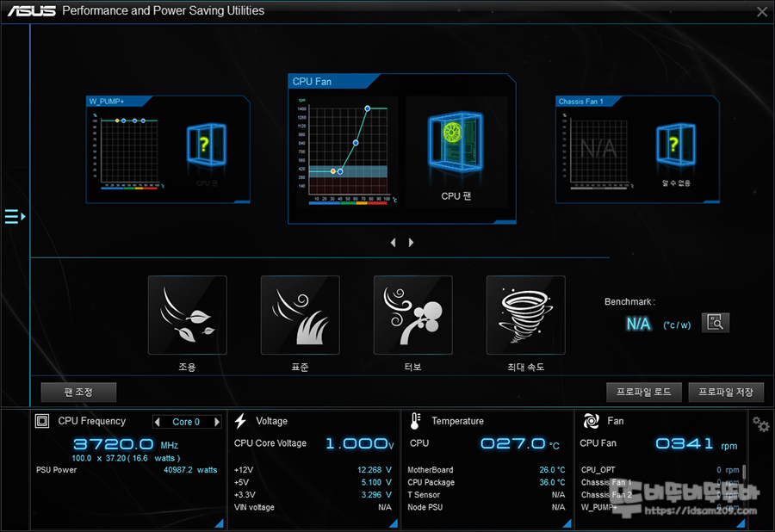Click the Chassis Fan 1 N/A graph
775x532 pixels.
[x=598, y=151]
